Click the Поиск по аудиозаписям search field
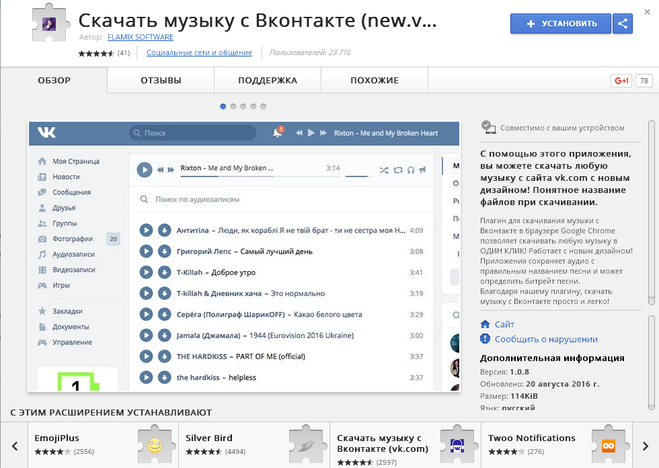 [281, 199]
